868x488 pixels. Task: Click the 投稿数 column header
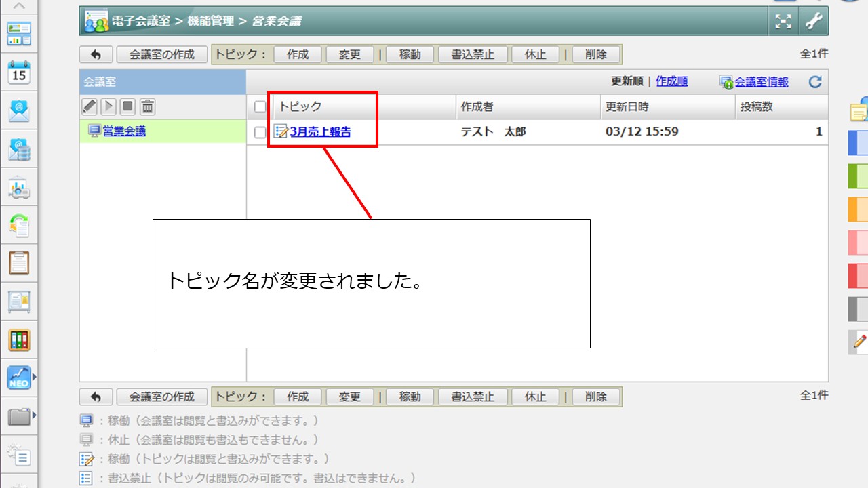(x=783, y=107)
